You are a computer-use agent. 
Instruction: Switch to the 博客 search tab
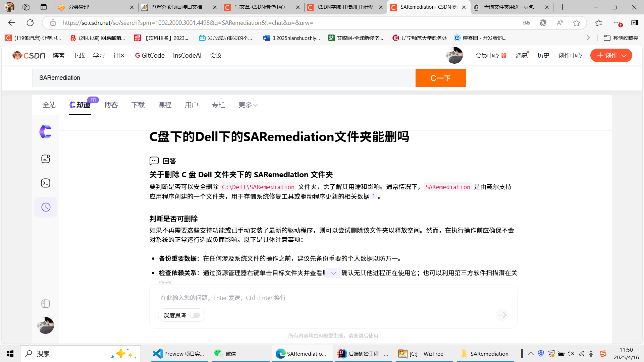pos(111,105)
